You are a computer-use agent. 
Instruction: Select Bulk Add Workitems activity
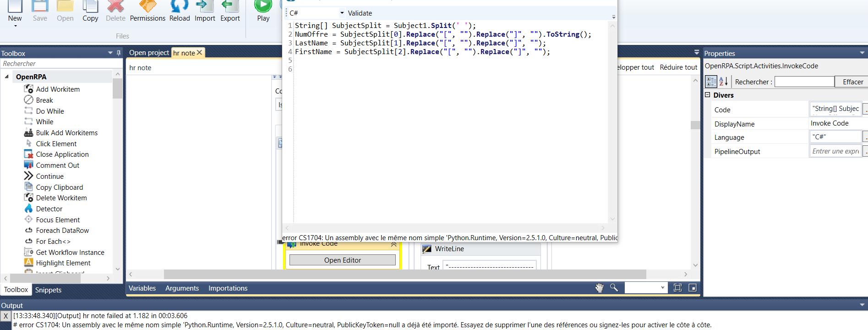tap(67, 132)
